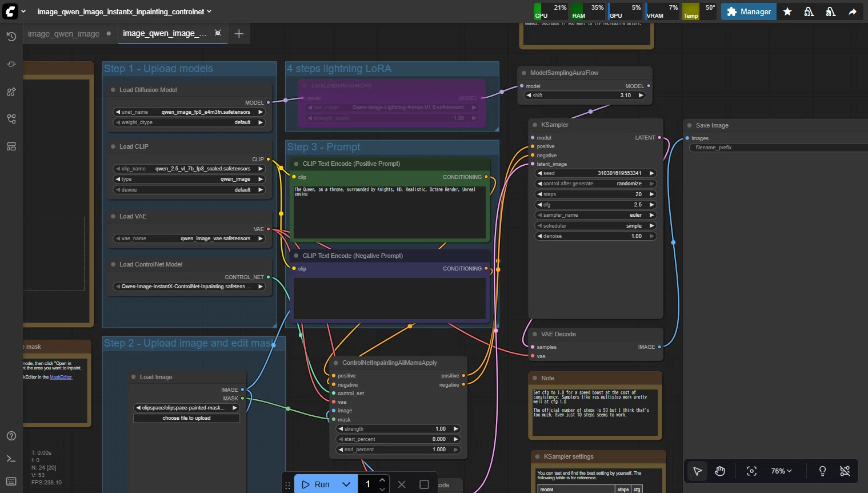868x493 pixels.
Task: Open the ComfyUI logo main menu
Action: click(x=10, y=11)
